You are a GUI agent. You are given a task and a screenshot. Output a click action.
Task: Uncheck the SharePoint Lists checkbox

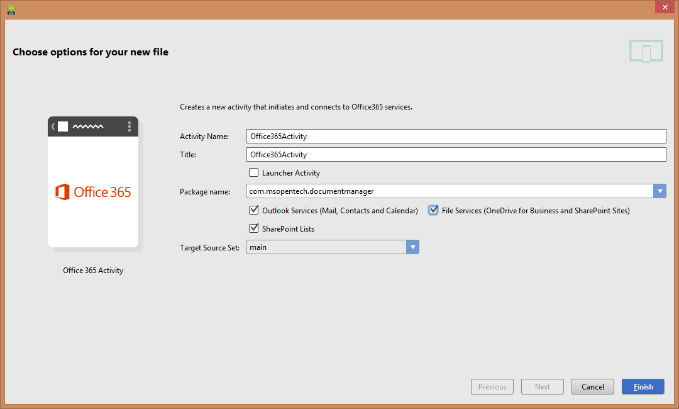tap(254, 228)
